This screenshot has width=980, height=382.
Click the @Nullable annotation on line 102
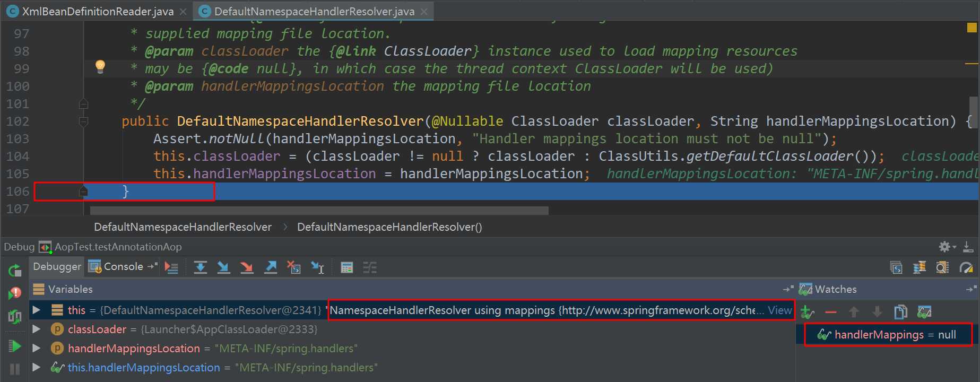coord(467,121)
